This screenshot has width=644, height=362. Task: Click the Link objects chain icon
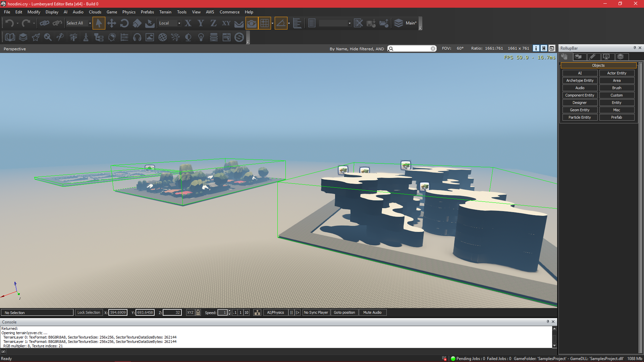pyautogui.click(x=44, y=23)
